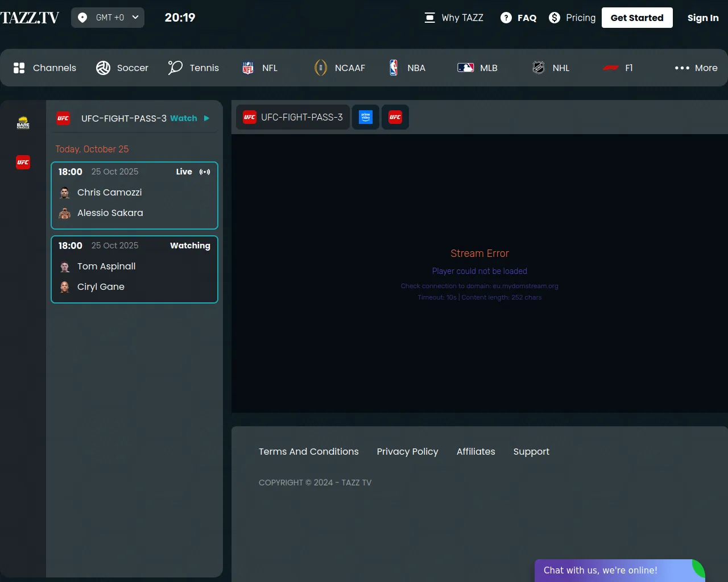
Task: Click the Get Started button
Action: point(637,18)
